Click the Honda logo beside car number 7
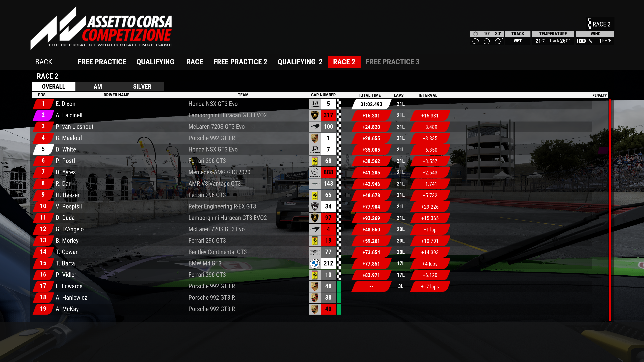The height and width of the screenshot is (362, 644). click(314, 149)
